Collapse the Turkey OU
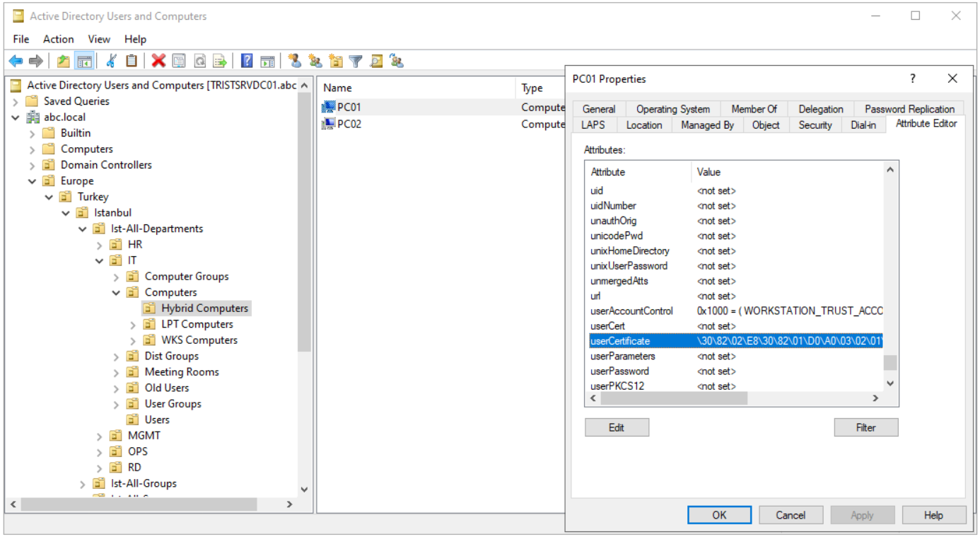This screenshot has width=980, height=537. (49, 197)
